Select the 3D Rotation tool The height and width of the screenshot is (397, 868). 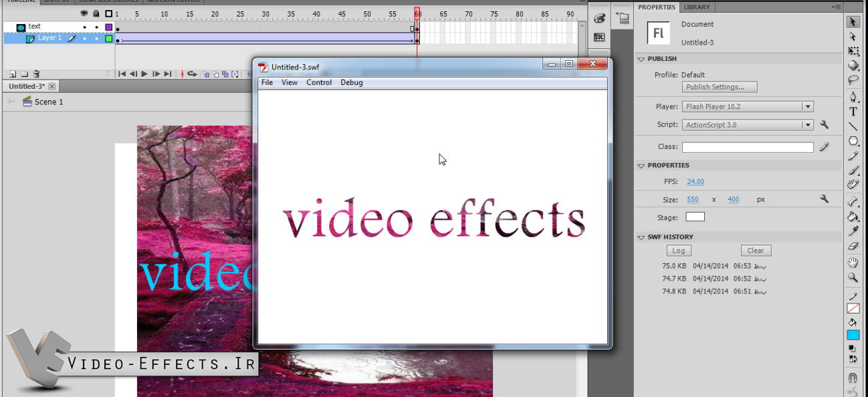pos(853,65)
